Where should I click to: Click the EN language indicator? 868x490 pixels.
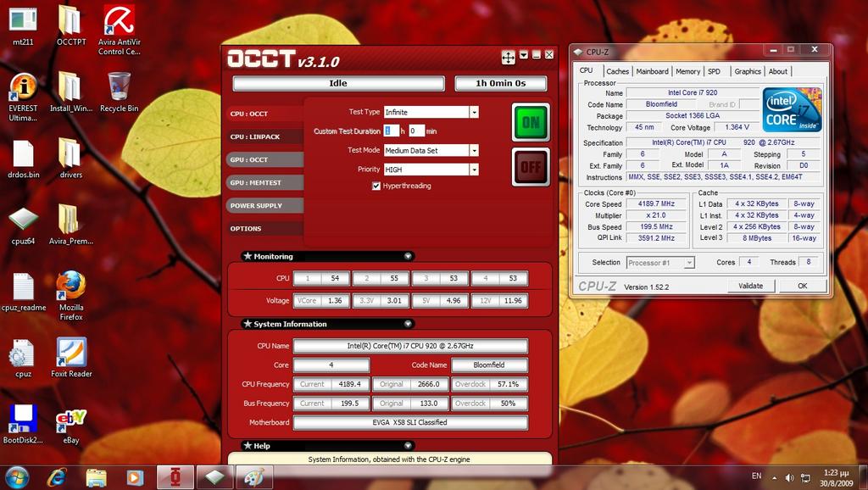point(756,476)
